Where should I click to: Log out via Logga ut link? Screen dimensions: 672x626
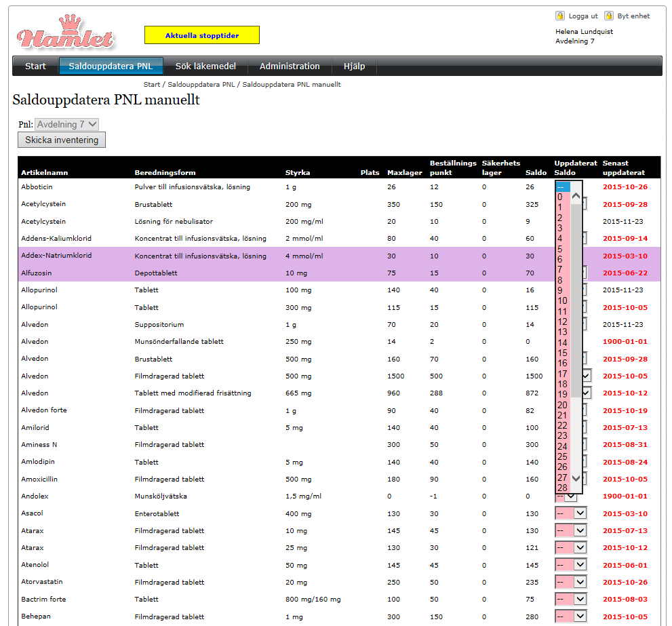coord(583,16)
